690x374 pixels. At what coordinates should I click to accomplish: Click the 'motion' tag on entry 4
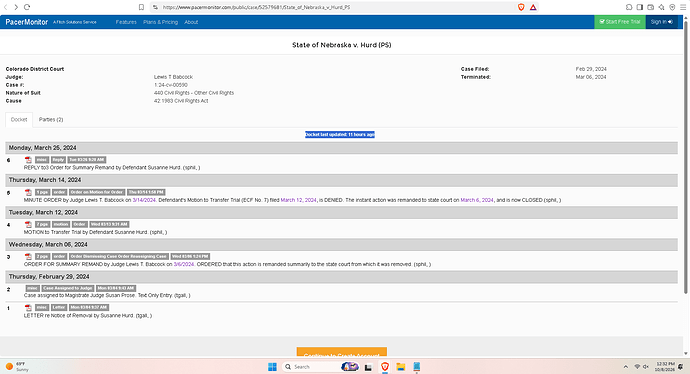(x=61, y=224)
